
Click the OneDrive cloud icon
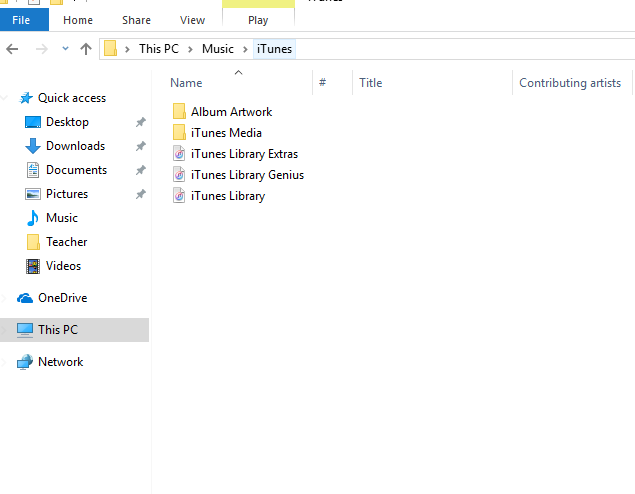point(25,298)
